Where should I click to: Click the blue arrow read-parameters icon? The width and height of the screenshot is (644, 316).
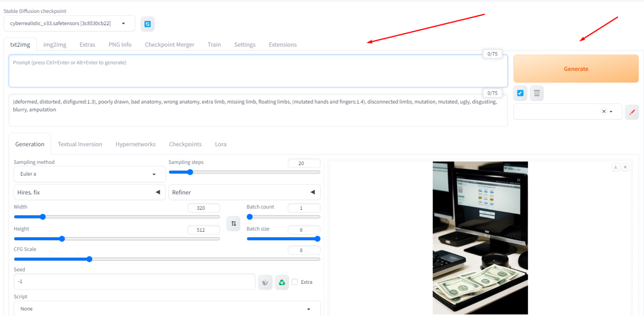coord(520,93)
